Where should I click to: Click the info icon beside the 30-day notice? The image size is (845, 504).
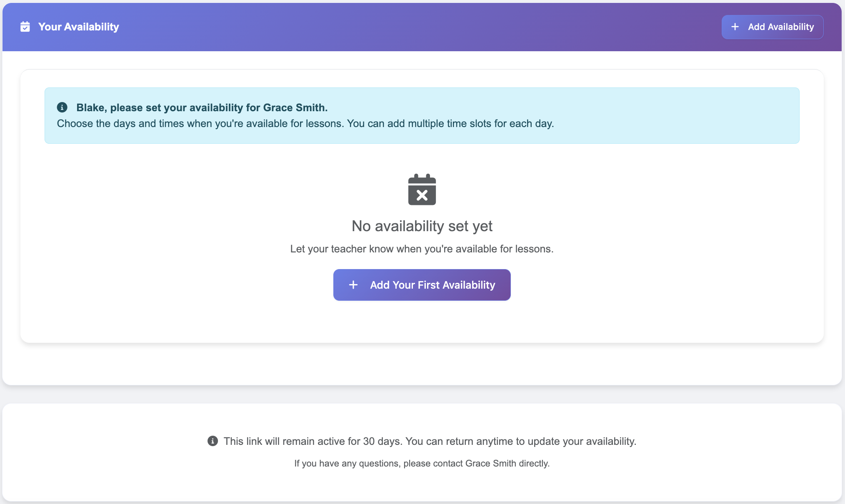(x=213, y=441)
